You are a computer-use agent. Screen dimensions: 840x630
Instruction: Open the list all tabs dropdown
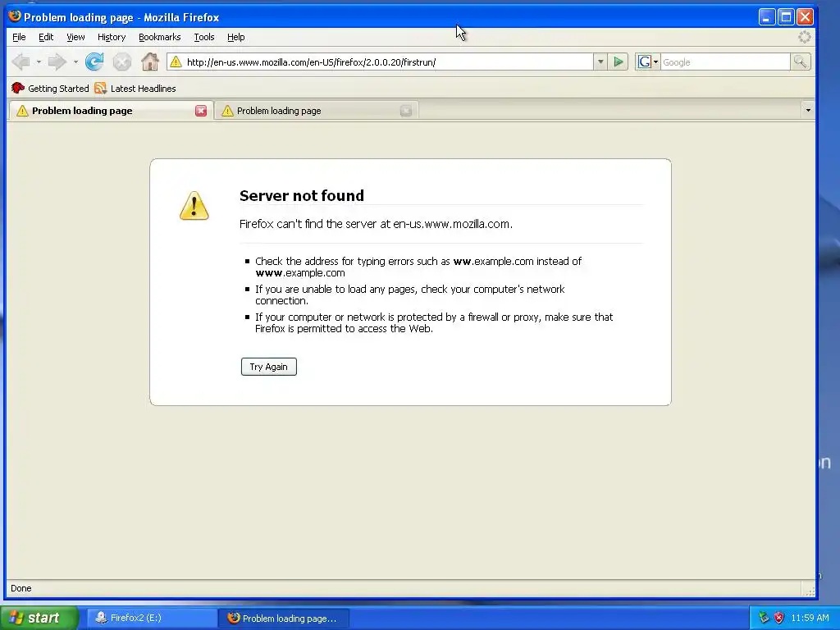[808, 111]
